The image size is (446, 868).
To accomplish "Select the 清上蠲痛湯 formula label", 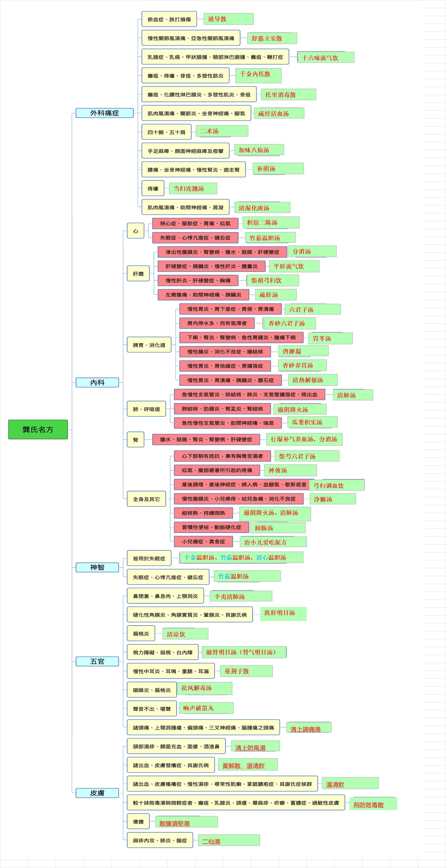I will (x=309, y=727).
